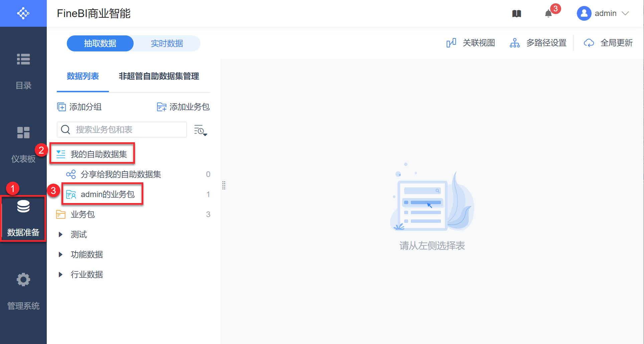Screen dimensions: 644x344
Task: Click the 多路径设置 hierarchy icon
Action: point(515,43)
